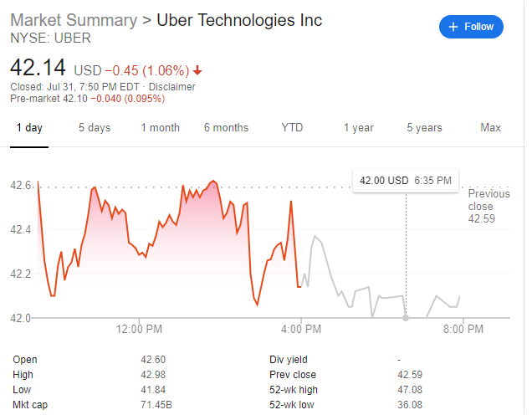
Task: Click the chart data point marker dot
Action: point(406,318)
